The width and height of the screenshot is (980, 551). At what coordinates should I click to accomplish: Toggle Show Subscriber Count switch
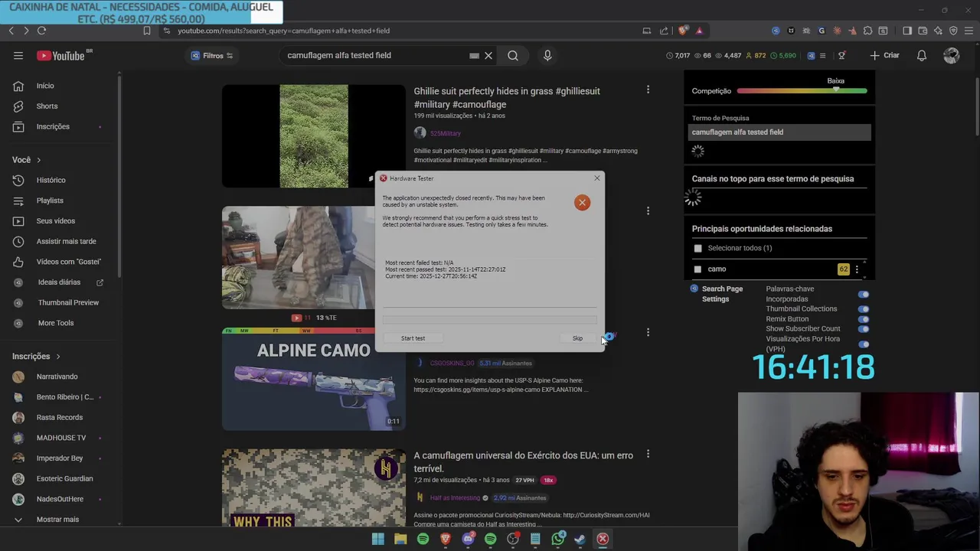click(x=864, y=329)
